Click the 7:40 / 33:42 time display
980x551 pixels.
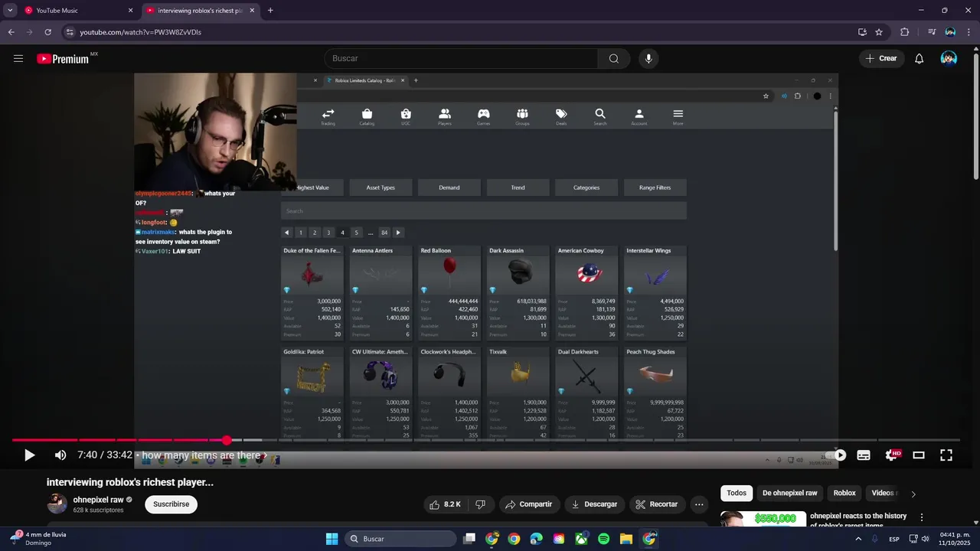click(105, 455)
